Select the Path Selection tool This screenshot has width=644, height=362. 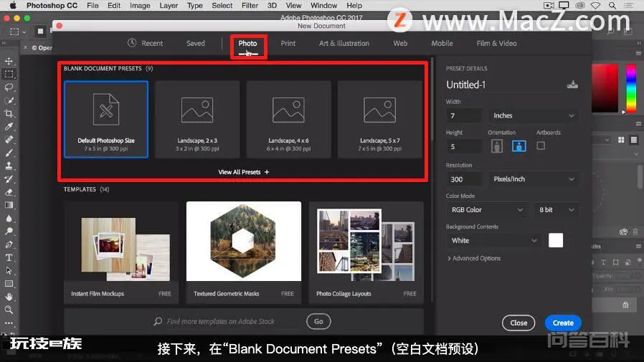click(x=9, y=271)
